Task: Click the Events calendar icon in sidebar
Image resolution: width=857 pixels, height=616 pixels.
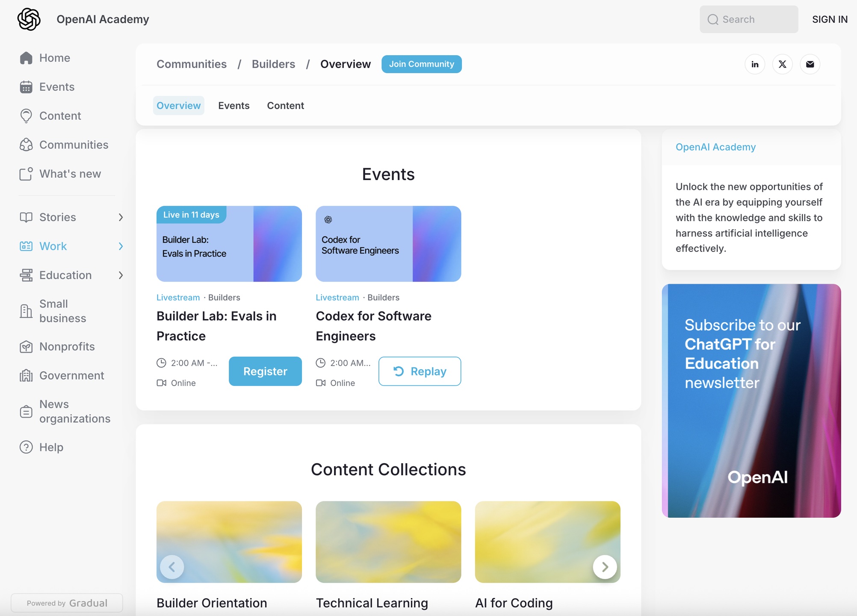Action: pyautogui.click(x=26, y=87)
